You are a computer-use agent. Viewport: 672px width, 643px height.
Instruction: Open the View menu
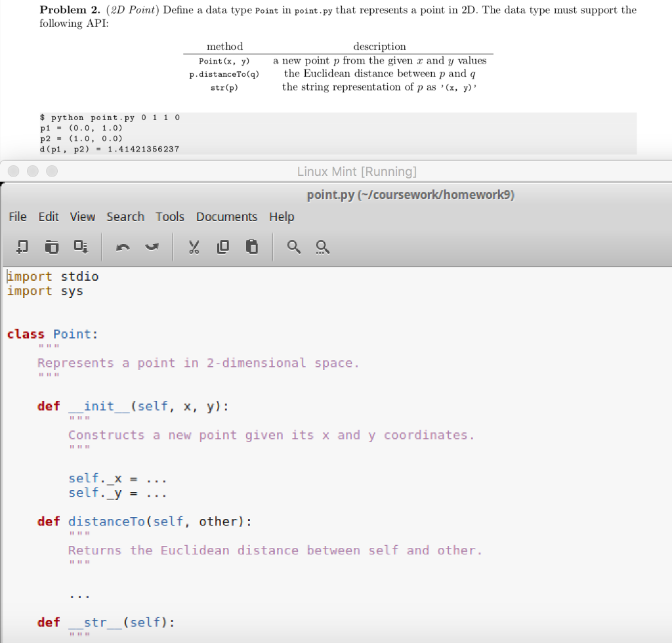(x=82, y=217)
